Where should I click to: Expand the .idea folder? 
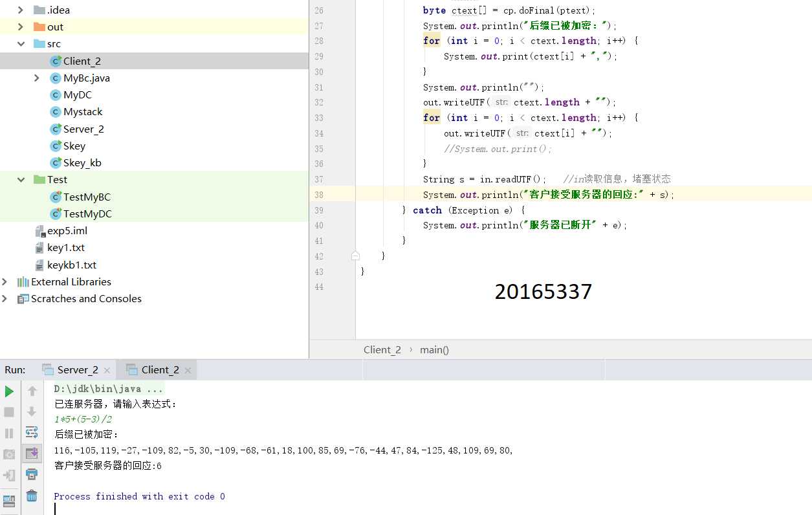click(20, 10)
